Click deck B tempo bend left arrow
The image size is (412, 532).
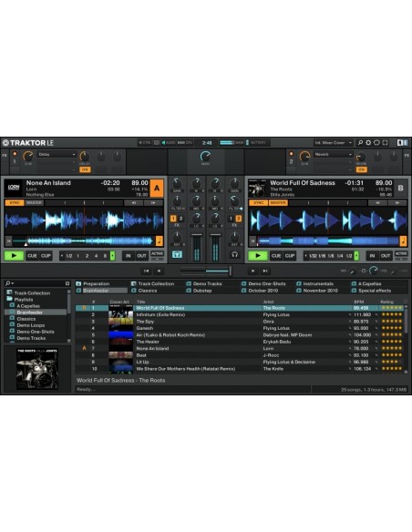pyautogui.click(x=377, y=203)
